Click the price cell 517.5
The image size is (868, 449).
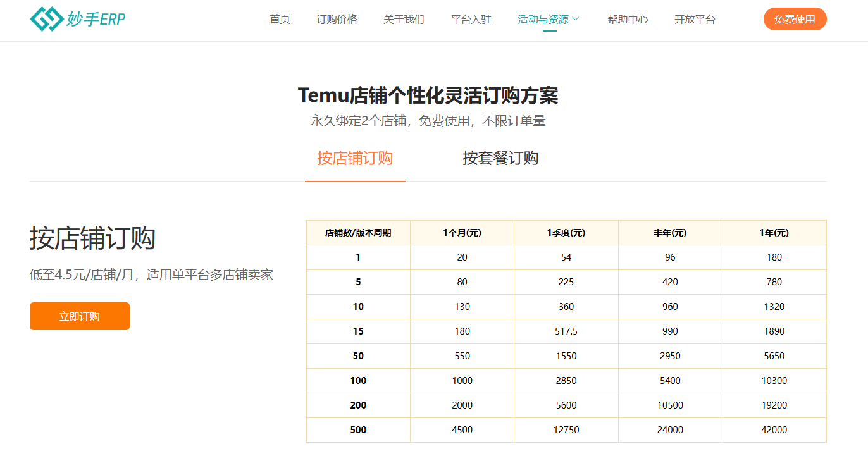pyautogui.click(x=566, y=331)
